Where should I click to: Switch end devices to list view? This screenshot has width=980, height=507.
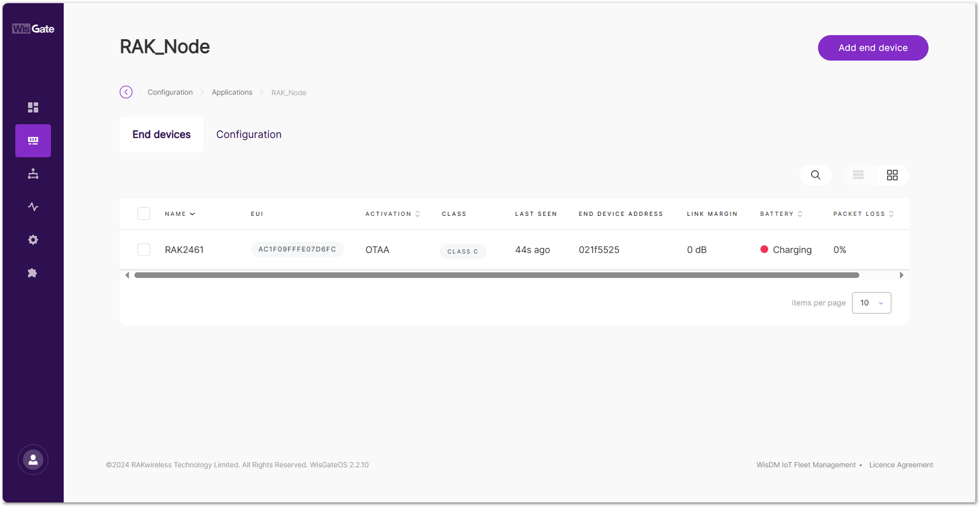[x=858, y=175]
